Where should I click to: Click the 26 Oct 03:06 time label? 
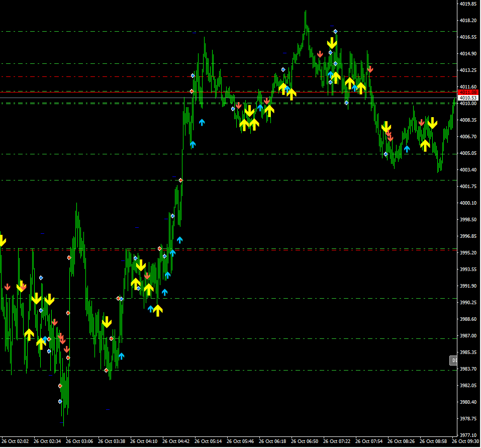[79, 441]
